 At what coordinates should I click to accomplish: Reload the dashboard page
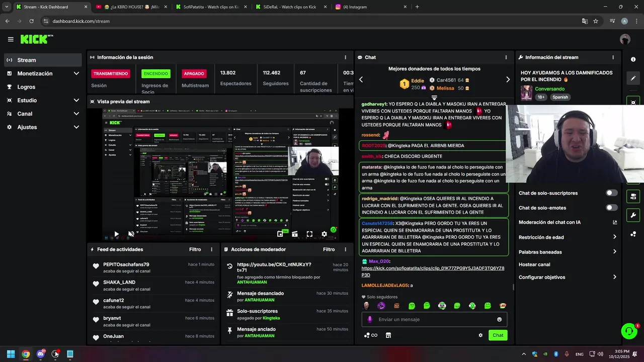[x=31, y=21]
